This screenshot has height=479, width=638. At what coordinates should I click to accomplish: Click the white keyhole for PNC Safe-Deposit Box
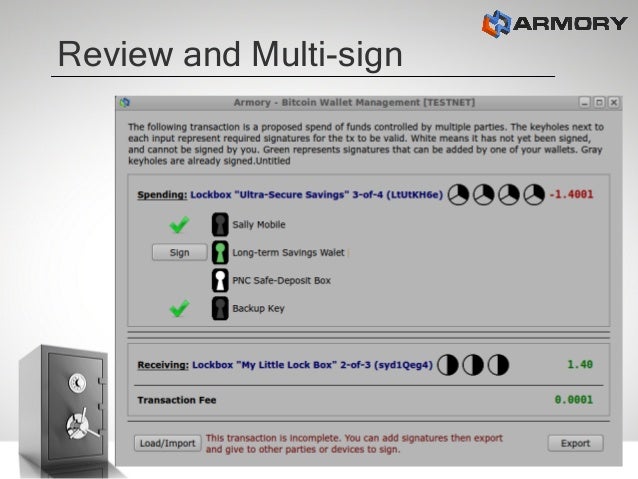click(220, 280)
